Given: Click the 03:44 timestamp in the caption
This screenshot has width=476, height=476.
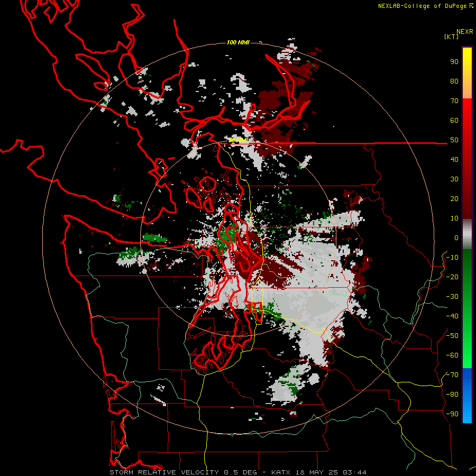Looking at the screenshot, I should pyautogui.click(x=354, y=472).
